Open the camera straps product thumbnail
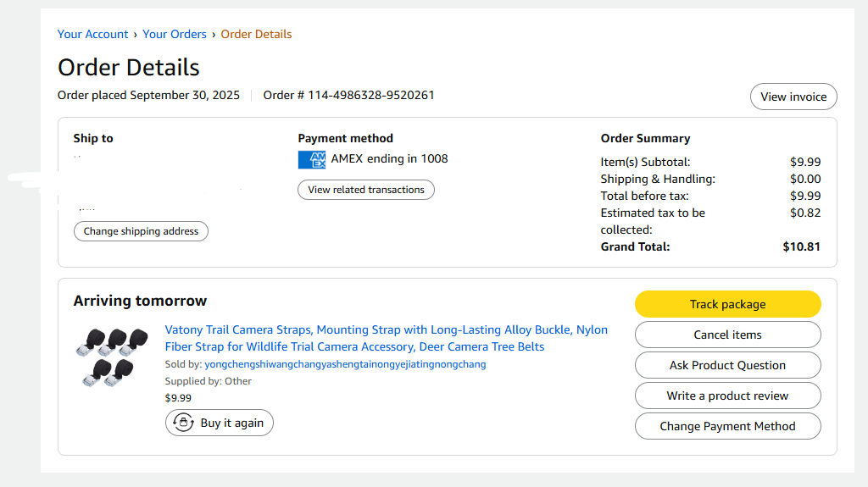This screenshot has width=868, height=487. pos(112,357)
